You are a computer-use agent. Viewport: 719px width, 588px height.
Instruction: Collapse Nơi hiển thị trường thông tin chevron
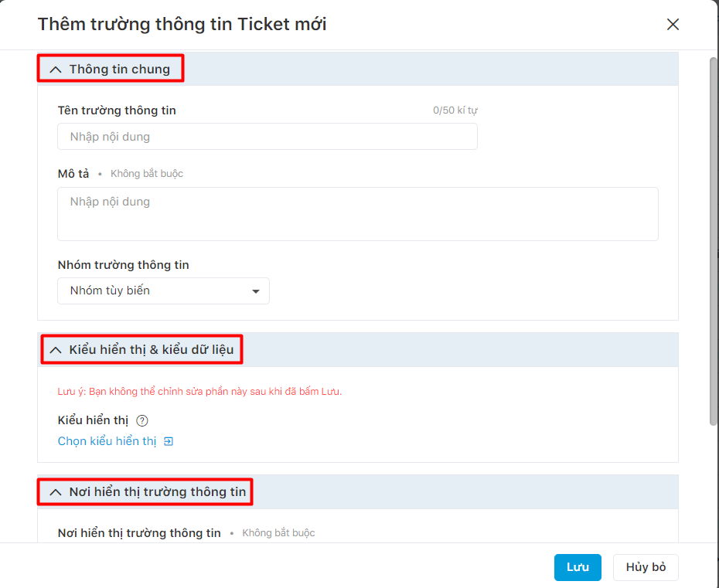coord(56,492)
